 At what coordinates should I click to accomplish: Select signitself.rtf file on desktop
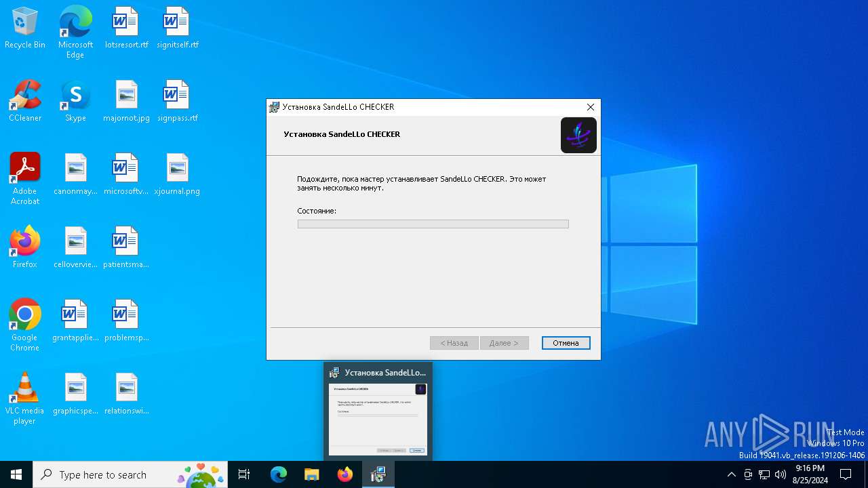tap(177, 28)
